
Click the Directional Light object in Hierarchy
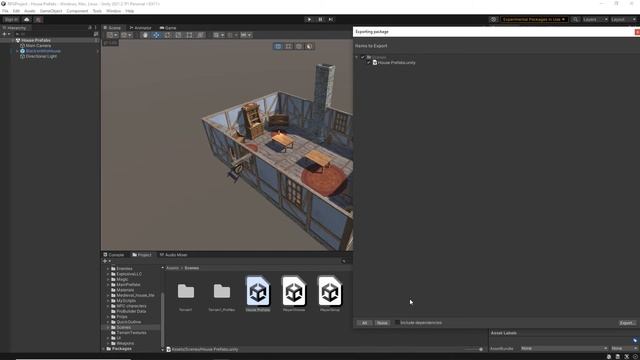[x=41, y=56]
